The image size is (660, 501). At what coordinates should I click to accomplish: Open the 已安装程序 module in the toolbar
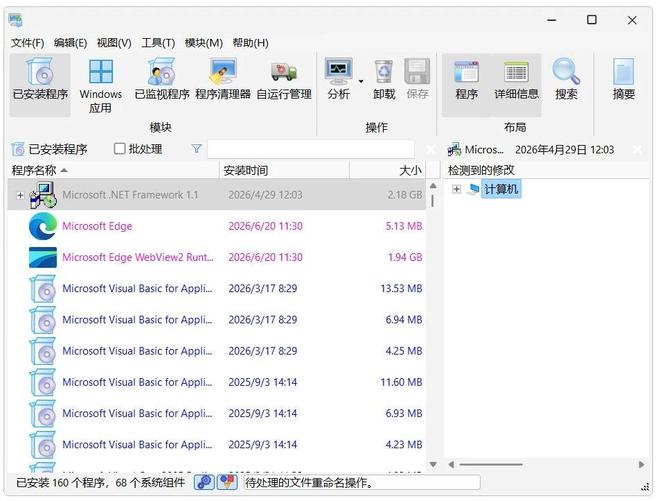[40, 84]
